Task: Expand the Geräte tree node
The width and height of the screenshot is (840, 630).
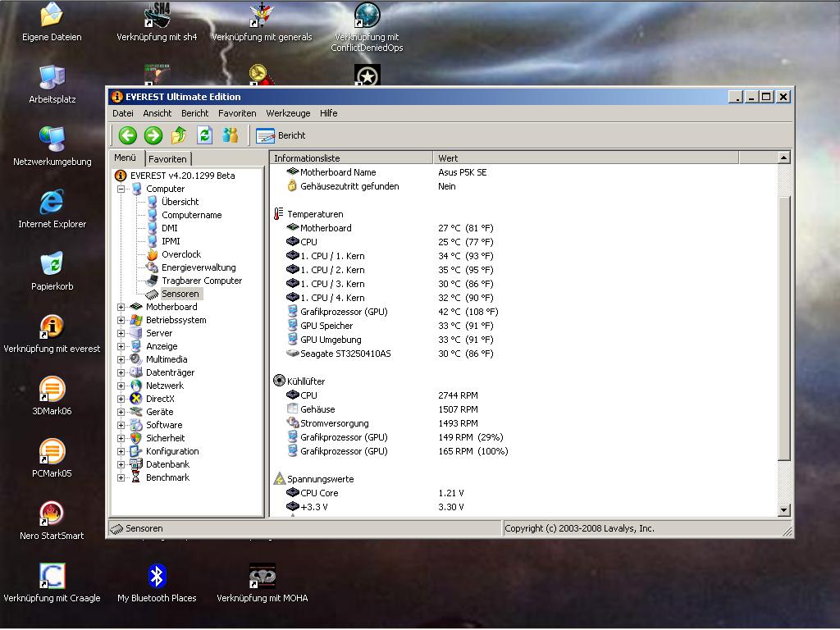Action: pos(121,413)
